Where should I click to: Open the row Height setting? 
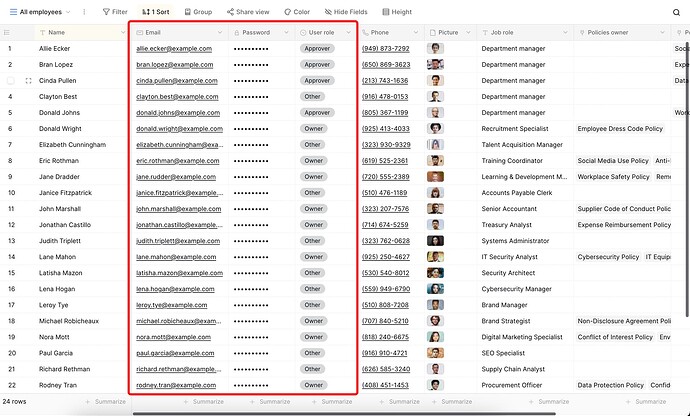click(x=395, y=12)
